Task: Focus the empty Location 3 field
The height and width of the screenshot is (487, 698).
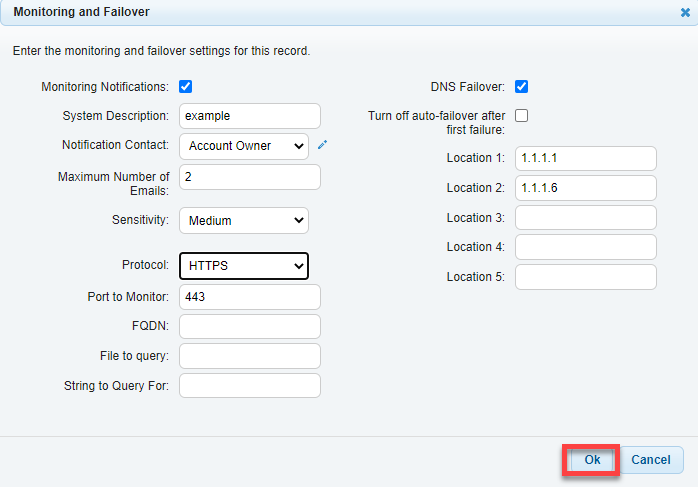Action: [x=586, y=218]
